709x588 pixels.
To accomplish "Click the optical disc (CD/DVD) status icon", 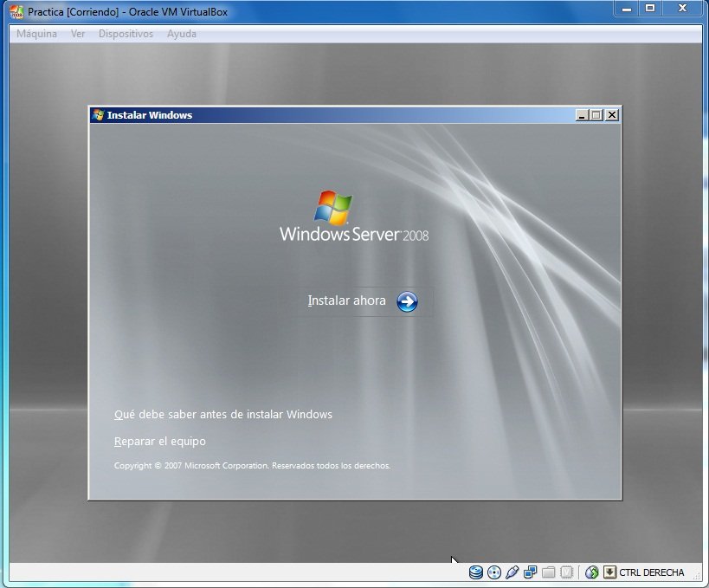I will coord(494,572).
